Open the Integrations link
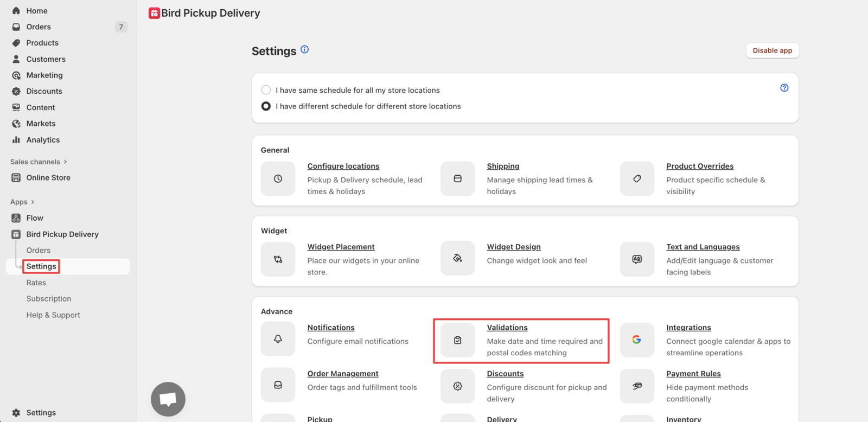 [x=688, y=328]
